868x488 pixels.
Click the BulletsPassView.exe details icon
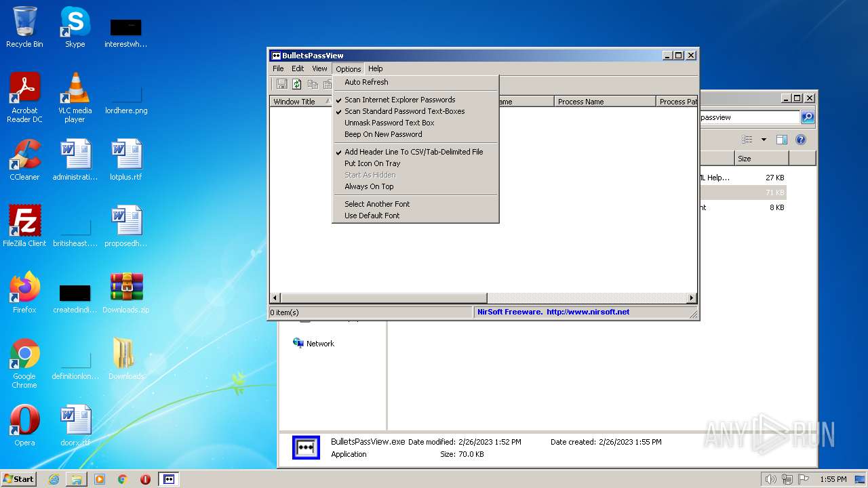click(306, 447)
